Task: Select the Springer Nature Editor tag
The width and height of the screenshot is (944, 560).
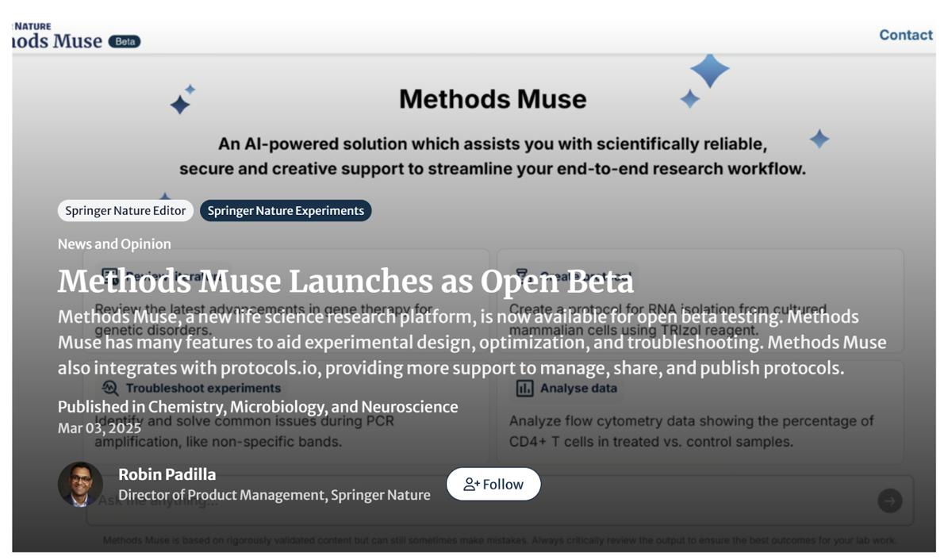Action: click(x=125, y=211)
